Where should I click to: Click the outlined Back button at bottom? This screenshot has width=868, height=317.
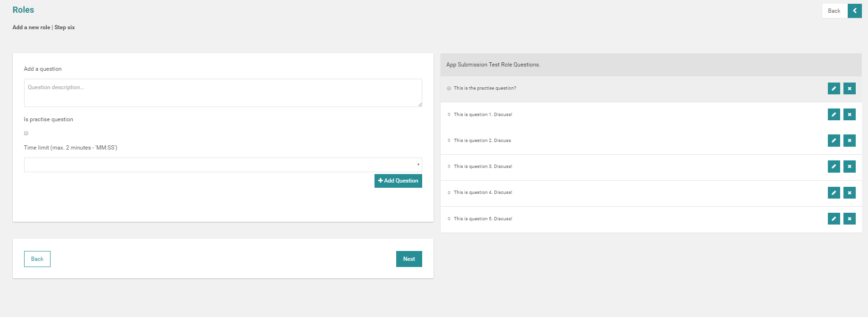pos(37,259)
